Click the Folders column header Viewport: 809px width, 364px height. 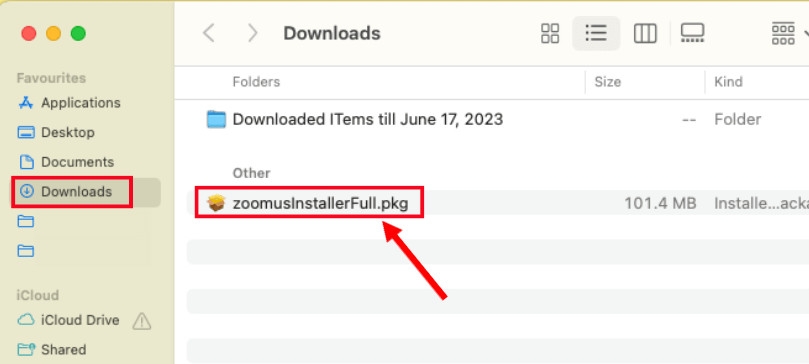tap(256, 82)
